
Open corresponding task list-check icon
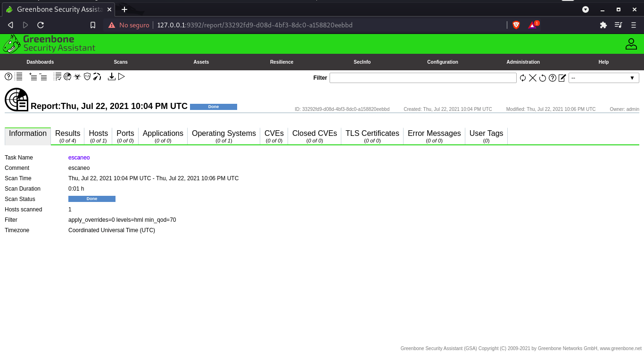[x=58, y=76]
